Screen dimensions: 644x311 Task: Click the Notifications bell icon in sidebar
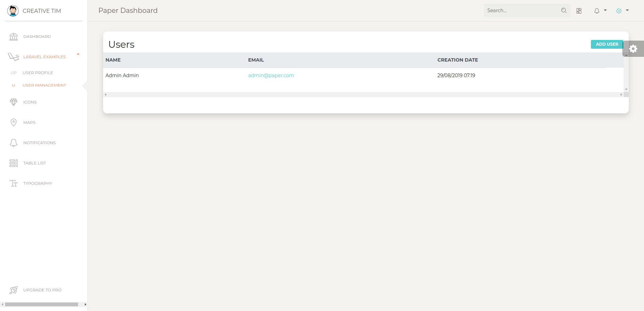point(14,143)
